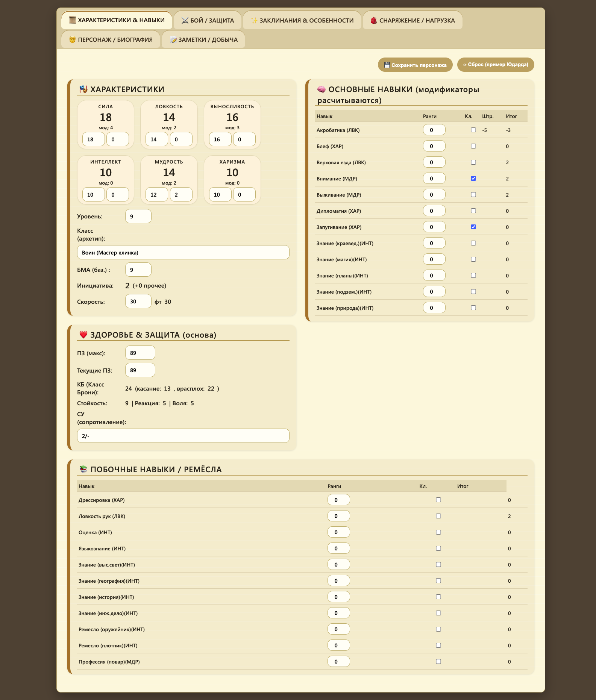
Task: Edit the «Текущие ПЗ» field
Action: tap(140, 370)
